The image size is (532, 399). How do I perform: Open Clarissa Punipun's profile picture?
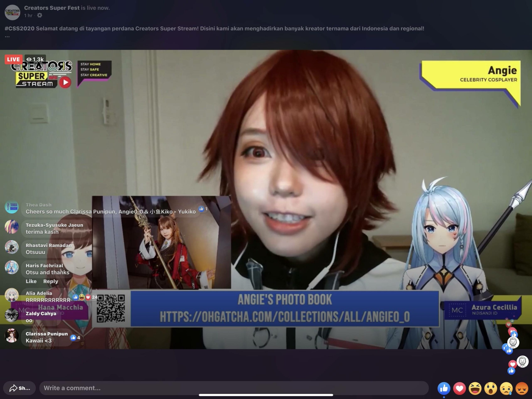[x=12, y=335]
